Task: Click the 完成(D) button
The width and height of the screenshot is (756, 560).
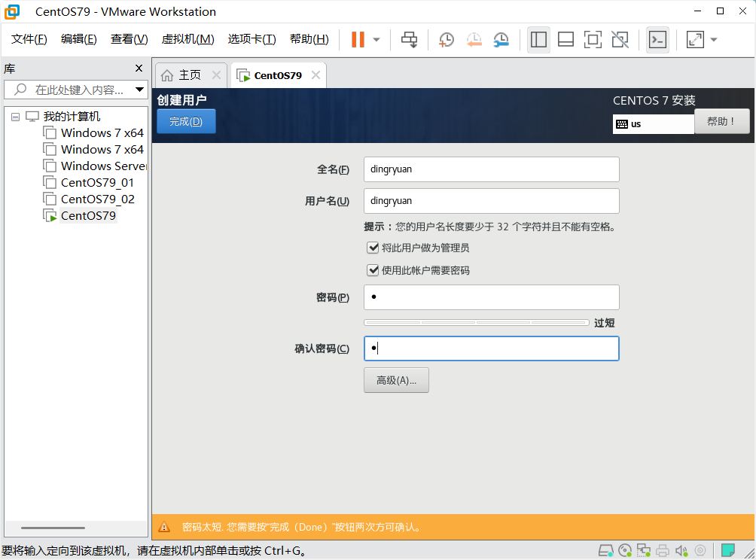Action: [x=186, y=121]
